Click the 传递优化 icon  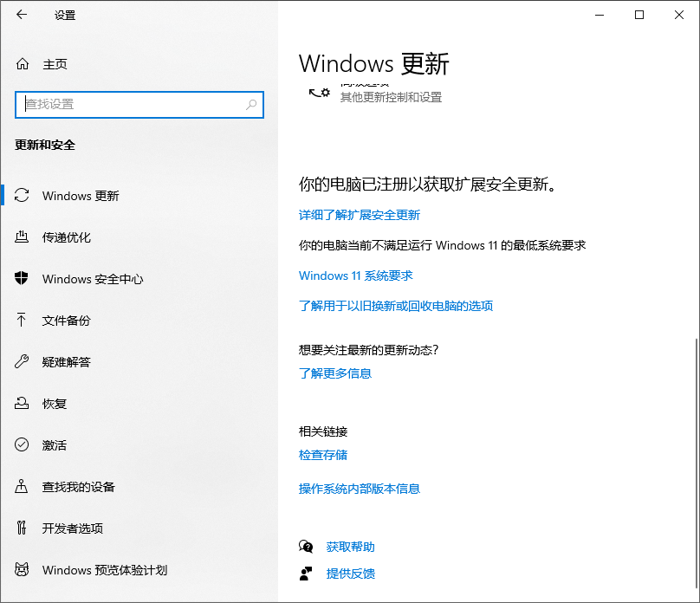[x=22, y=237]
